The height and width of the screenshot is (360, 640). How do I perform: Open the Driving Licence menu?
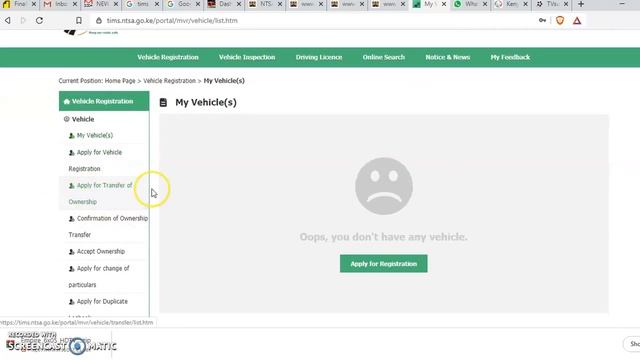coord(319,58)
